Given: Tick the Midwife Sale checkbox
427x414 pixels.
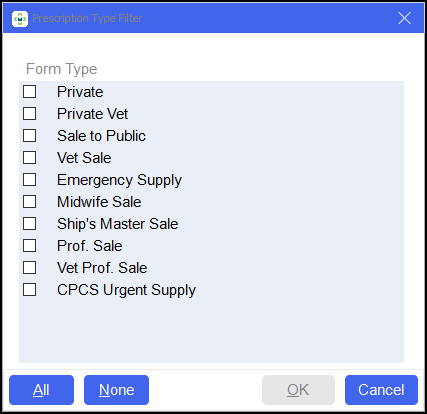Looking at the screenshot, I should 29,202.
